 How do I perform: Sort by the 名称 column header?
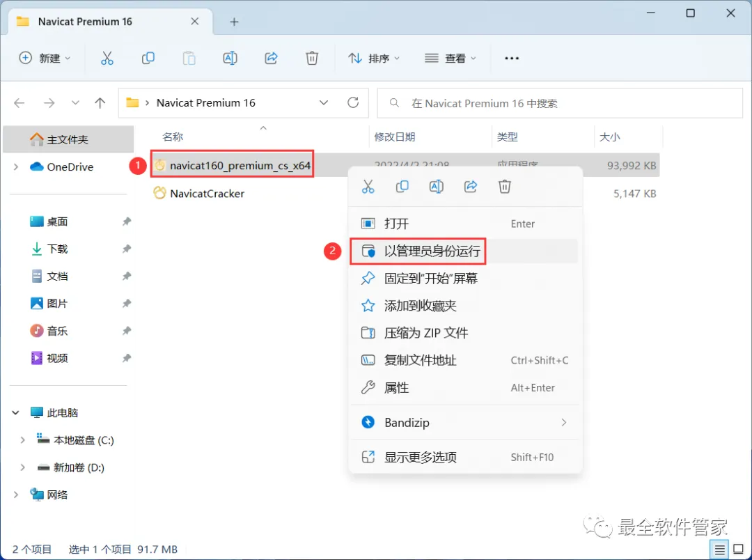click(x=173, y=137)
